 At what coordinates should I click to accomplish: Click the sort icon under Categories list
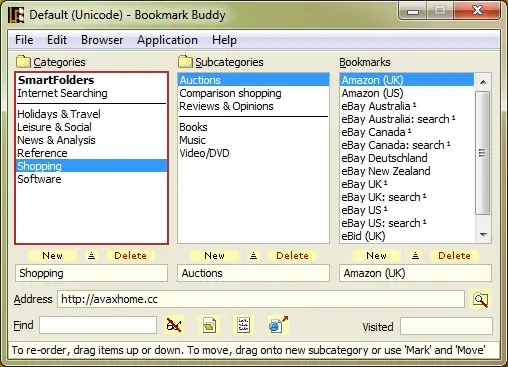(91, 256)
